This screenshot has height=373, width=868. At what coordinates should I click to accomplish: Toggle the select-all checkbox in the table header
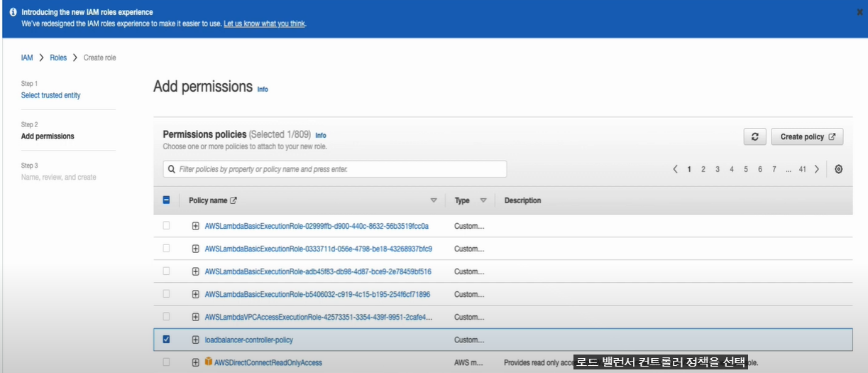[x=166, y=200]
